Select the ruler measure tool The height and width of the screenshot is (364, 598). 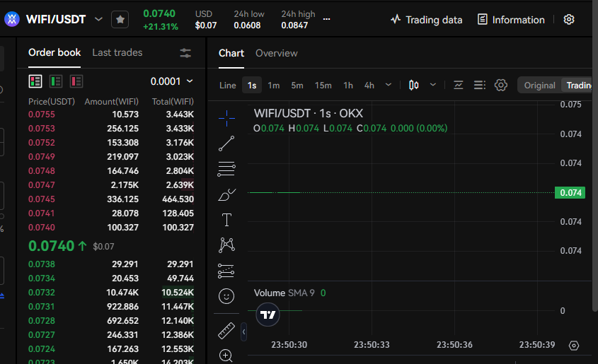tap(226, 331)
